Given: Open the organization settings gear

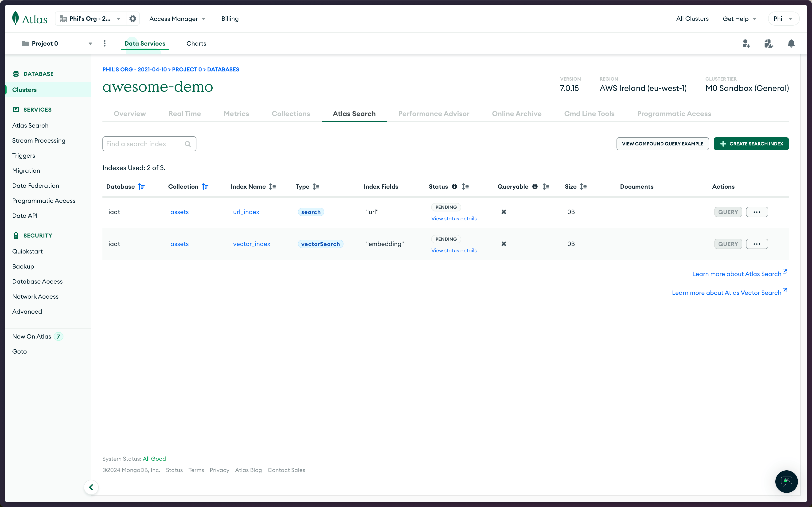Looking at the screenshot, I should [x=133, y=18].
